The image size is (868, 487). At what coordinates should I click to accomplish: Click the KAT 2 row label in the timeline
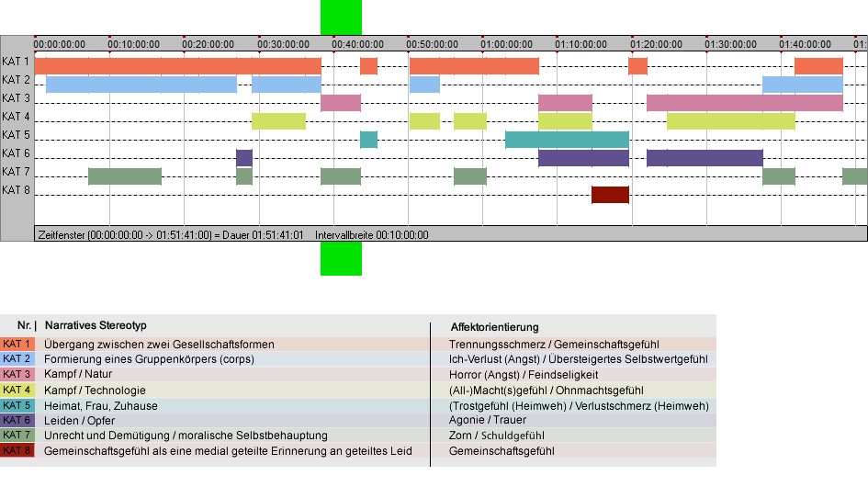tap(16, 80)
